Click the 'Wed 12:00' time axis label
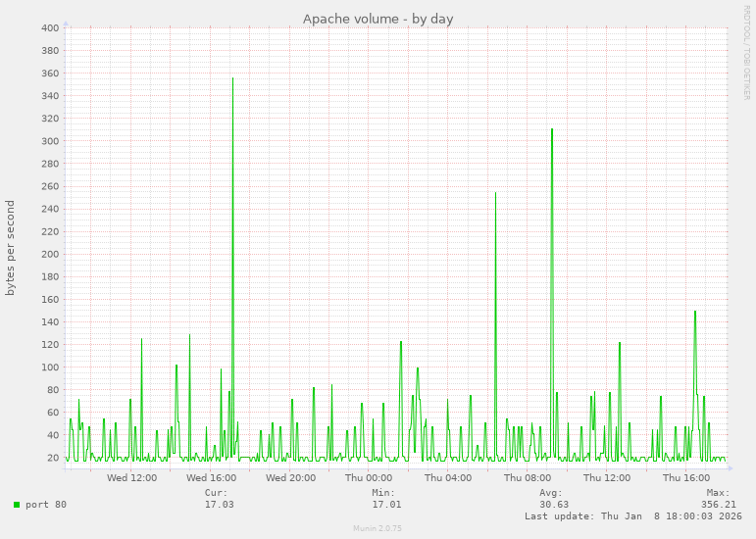Image resolution: width=756 pixels, height=539 pixels. [131, 478]
